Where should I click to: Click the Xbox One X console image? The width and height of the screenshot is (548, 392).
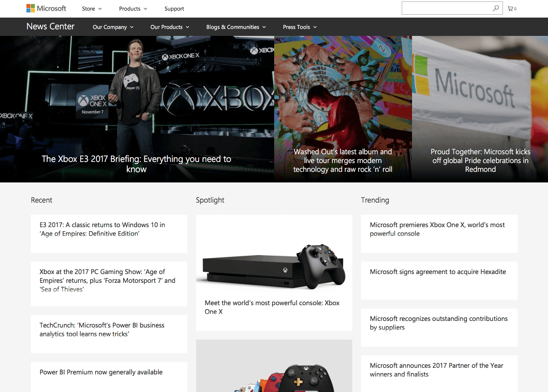[x=274, y=267]
